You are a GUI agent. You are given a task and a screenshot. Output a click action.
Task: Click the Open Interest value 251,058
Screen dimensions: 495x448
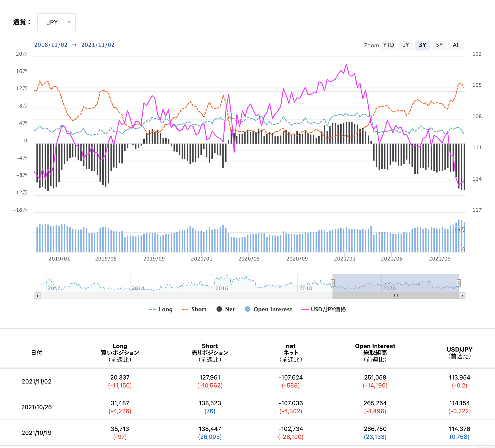pyautogui.click(x=375, y=378)
